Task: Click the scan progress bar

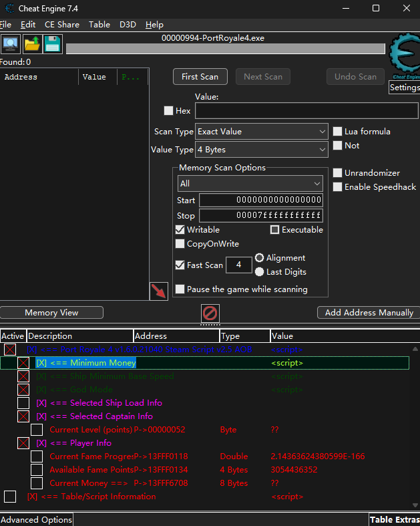Action: point(225,49)
